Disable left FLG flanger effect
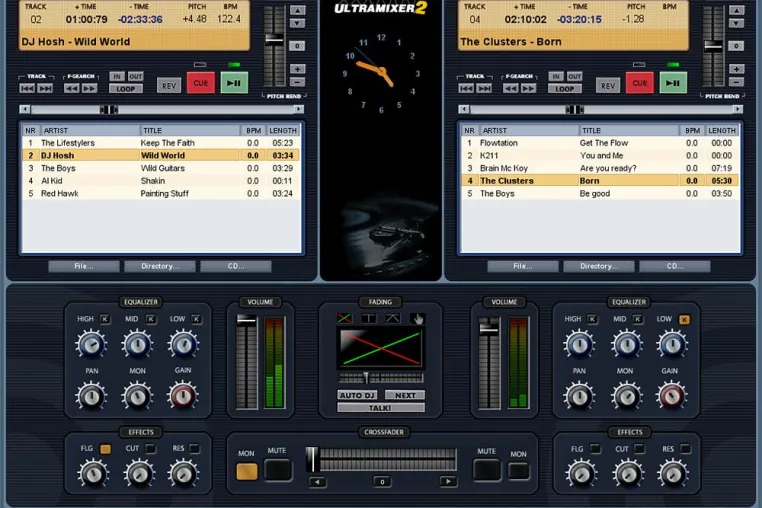Image resolution: width=762 pixels, height=508 pixels. pyautogui.click(x=105, y=449)
